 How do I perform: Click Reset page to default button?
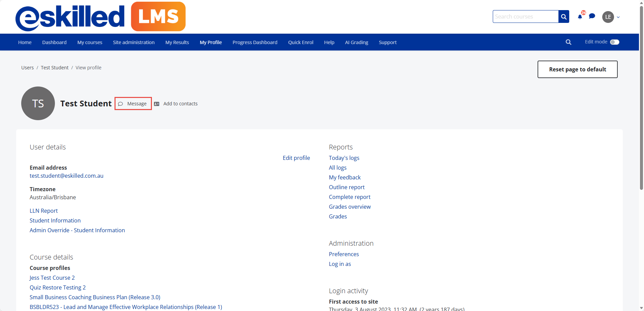pos(577,69)
